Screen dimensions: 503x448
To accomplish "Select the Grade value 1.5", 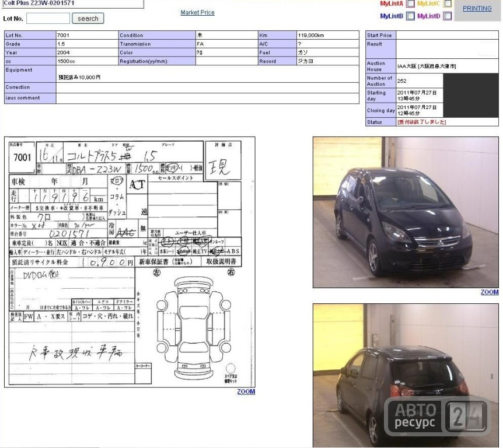I will tap(61, 44).
